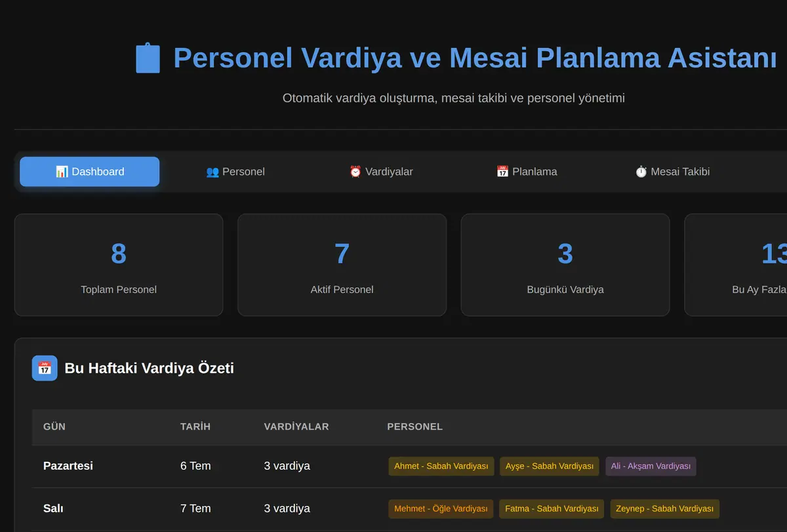
Task: Click the Ahmet - Sabah Vardiyası tag
Action: click(441, 466)
